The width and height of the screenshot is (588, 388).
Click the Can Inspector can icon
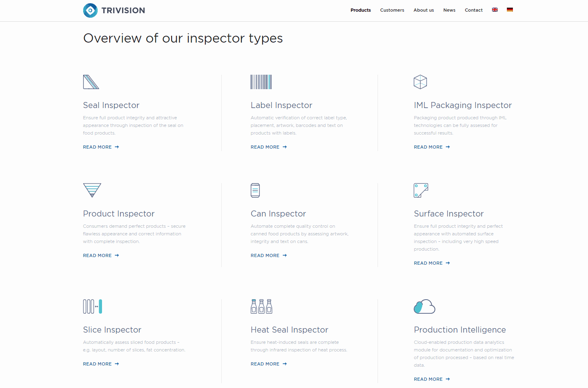tap(255, 190)
